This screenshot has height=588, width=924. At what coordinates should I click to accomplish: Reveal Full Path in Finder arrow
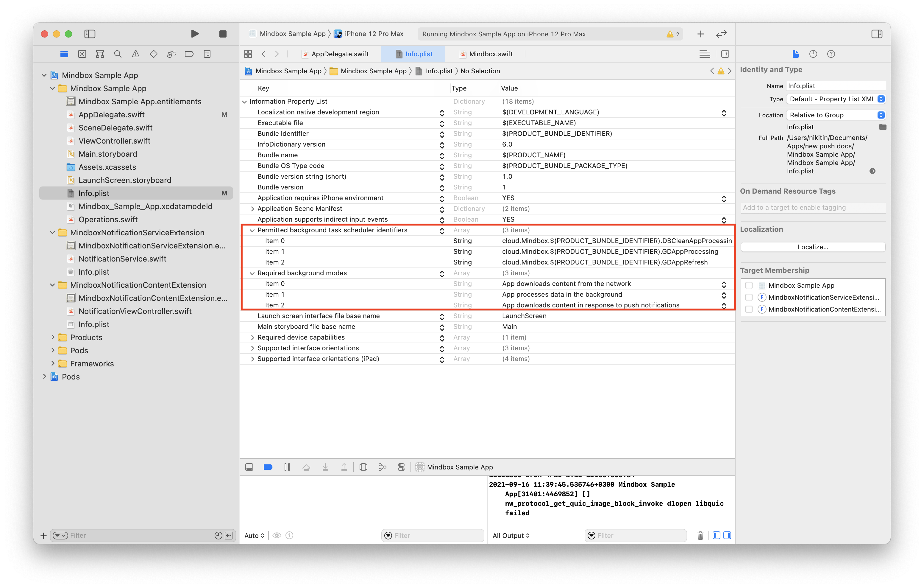tap(872, 171)
